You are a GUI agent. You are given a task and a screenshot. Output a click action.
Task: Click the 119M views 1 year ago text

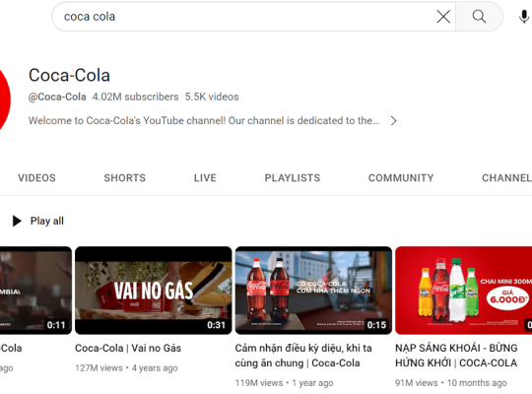pyautogui.click(x=284, y=383)
